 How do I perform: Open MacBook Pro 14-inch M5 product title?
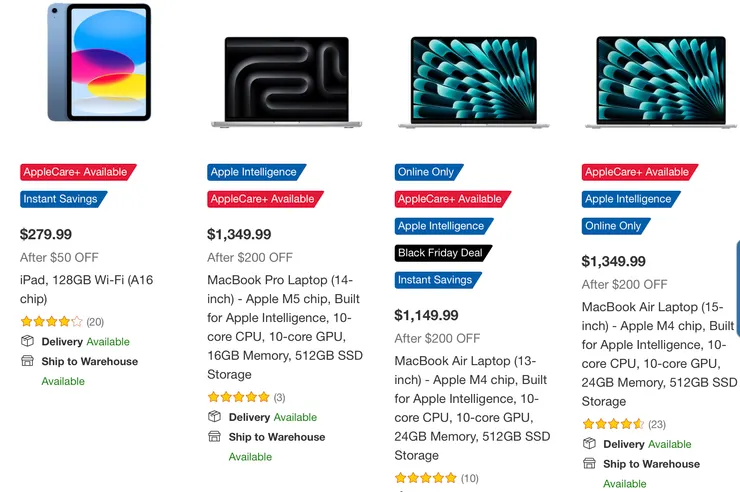282,327
